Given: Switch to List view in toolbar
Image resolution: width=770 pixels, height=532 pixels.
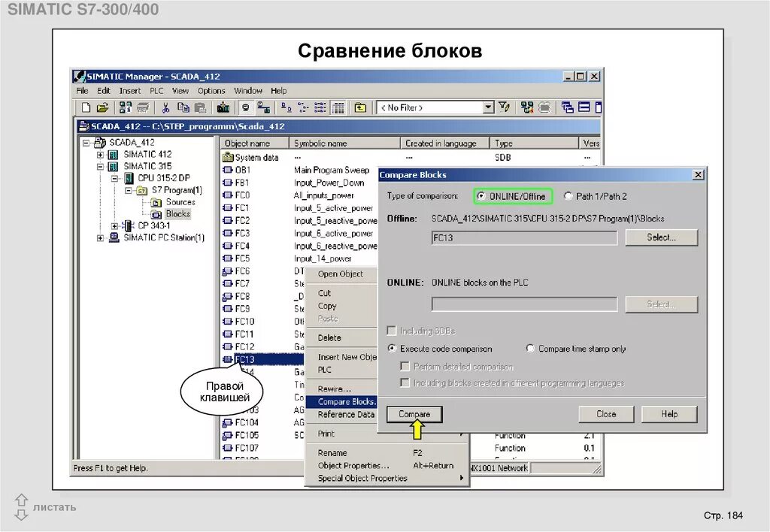Looking at the screenshot, I should pyautogui.click(x=320, y=107).
